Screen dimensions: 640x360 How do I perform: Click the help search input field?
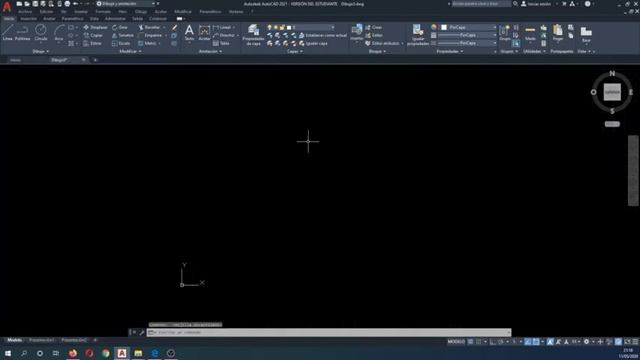pyautogui.click(x=481, y=4)
